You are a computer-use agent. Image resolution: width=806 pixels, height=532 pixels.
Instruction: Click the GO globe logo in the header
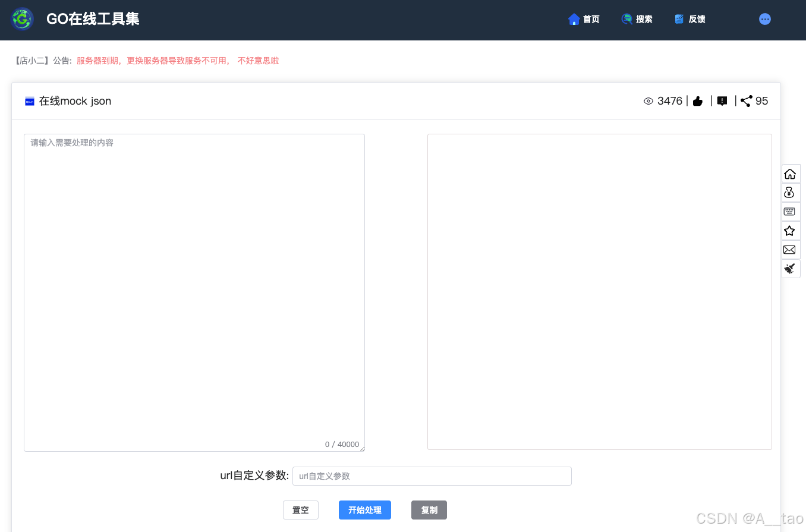23,20
